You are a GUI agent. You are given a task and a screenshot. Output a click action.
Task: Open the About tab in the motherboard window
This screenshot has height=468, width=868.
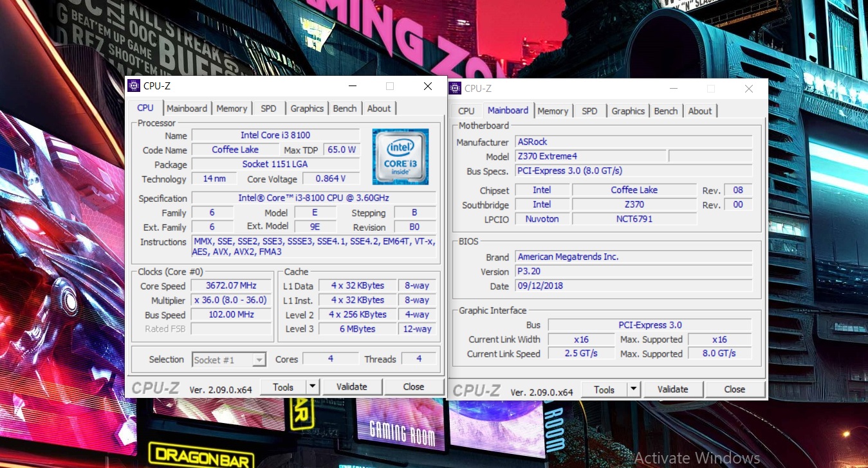pos(700,111)
